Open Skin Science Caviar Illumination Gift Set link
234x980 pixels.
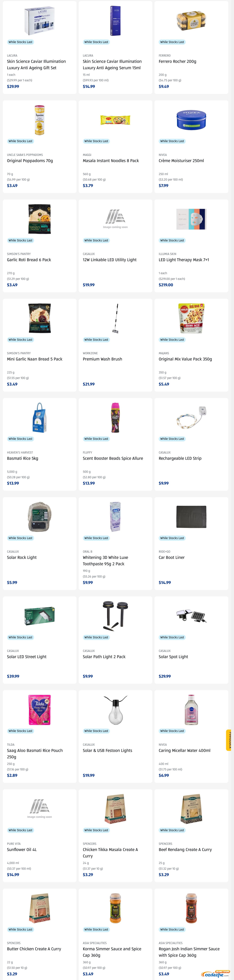pyautogui.click(x=36, y=65)
